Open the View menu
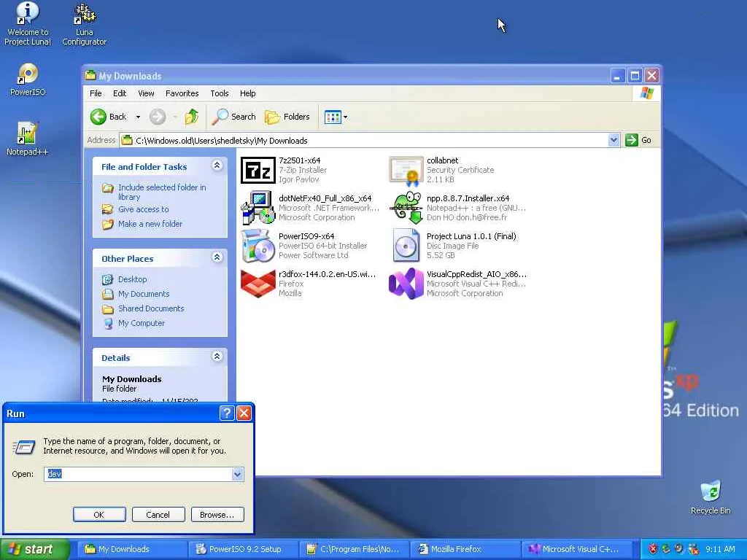 coord(146,93)
